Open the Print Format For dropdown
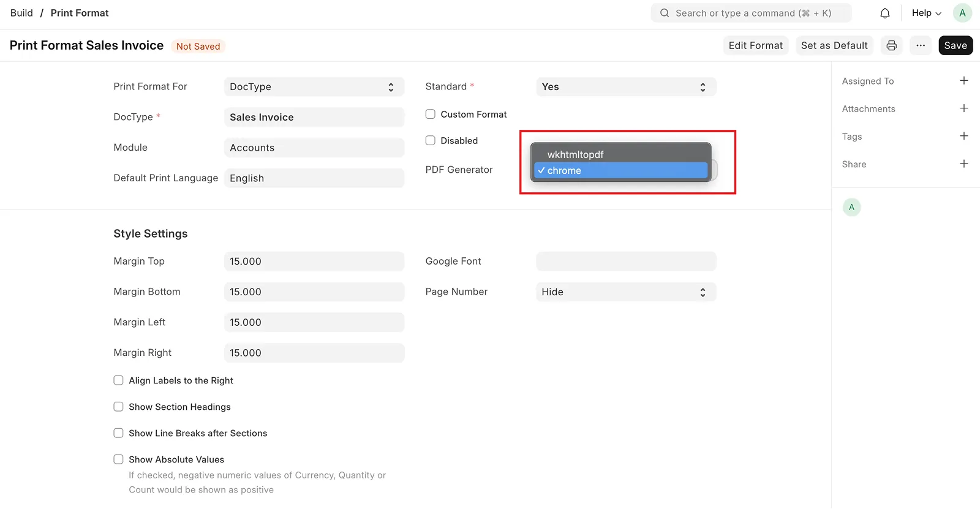The height and width of the screenshot is (509, 980). (314, 87)
